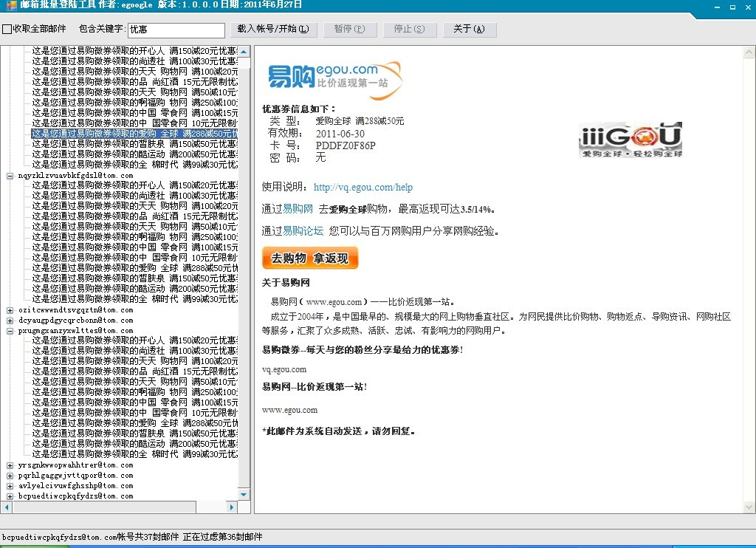
Task: Open 哲肤泉 满150减50元 mail under pxugmgxanzyxwlttes account
Action: coord(134,434)
